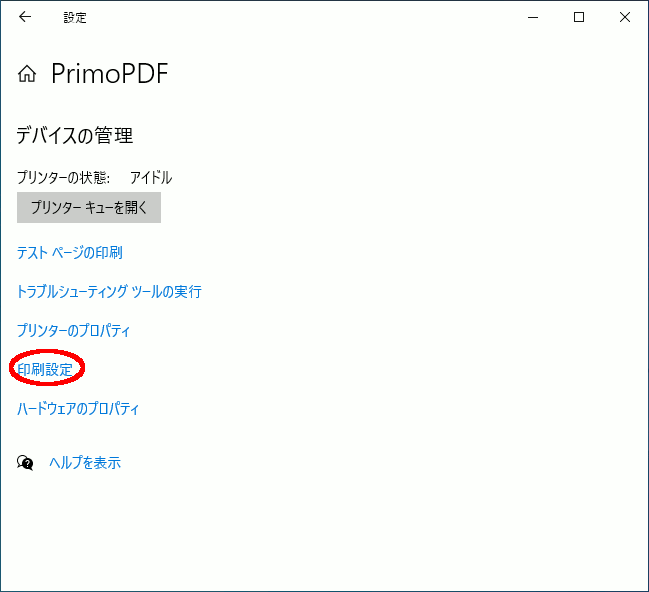Show help via ヘルプを表示 link
The image size is (649, 592).
pyautogui.click(x=85, y=462)
